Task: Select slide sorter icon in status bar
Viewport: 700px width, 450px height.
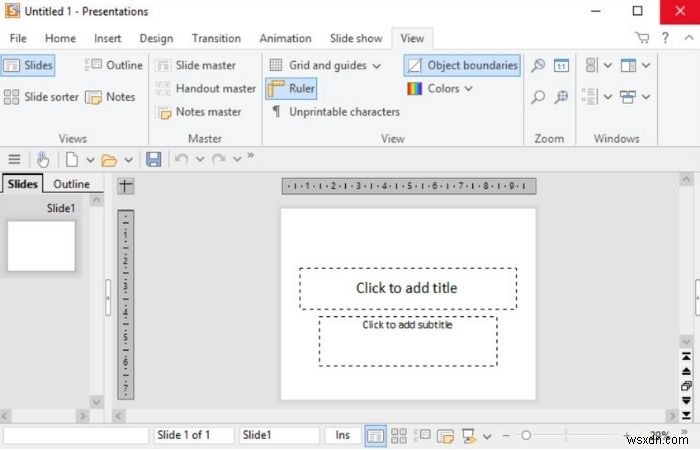Action: (x=399, y=435)
